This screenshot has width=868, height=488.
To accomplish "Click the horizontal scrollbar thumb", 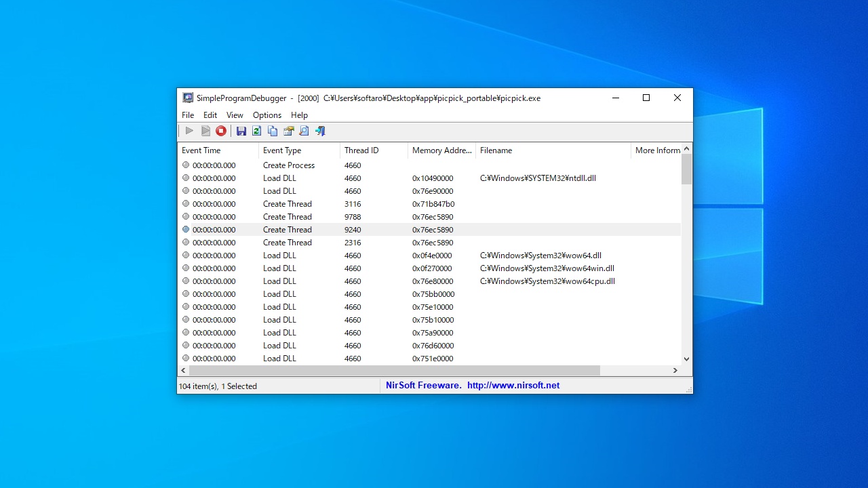I will [395, 370].
